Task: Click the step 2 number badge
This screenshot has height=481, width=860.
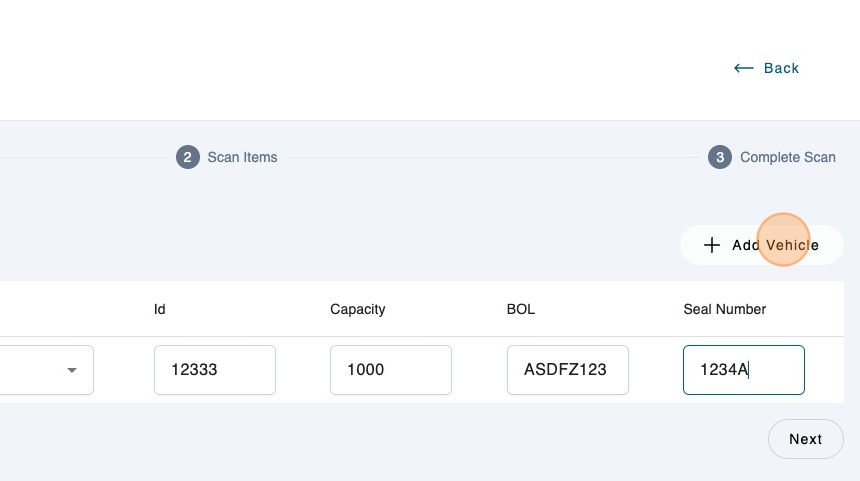Action: (x=187, y=157)
